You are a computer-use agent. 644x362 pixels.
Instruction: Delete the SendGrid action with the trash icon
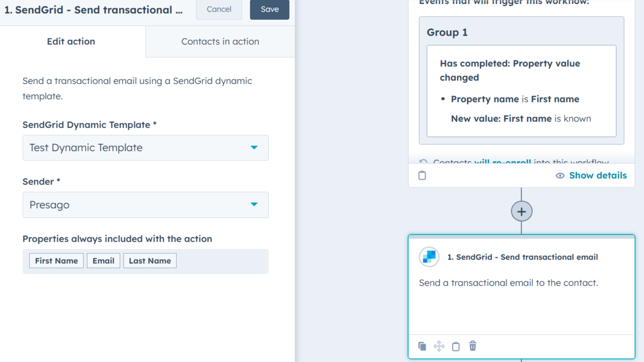[473, 346]
